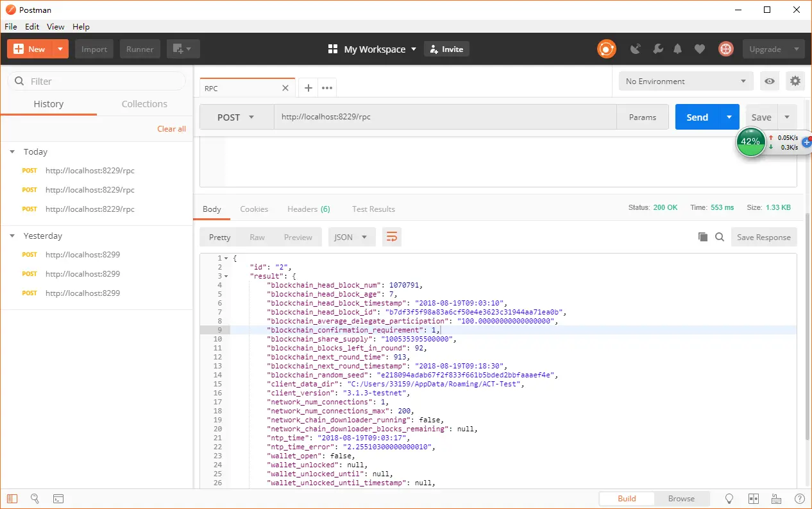
Task: Click the request URL field
Action: [x=446, y=117]
